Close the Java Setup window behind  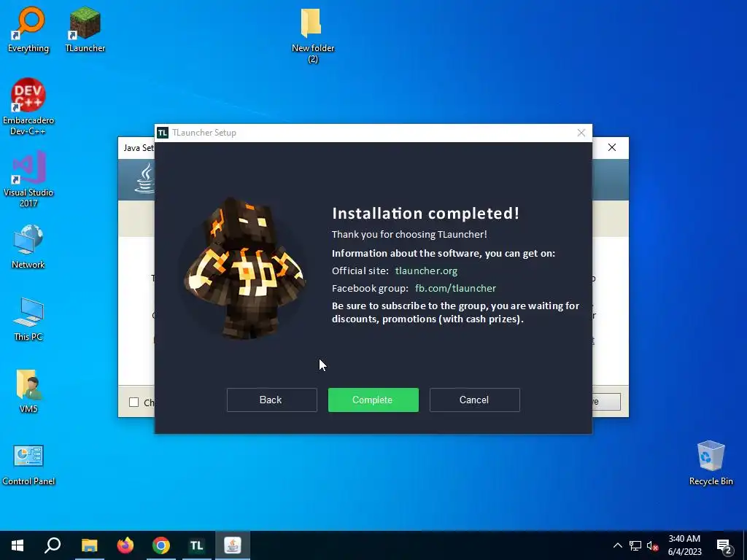[x=612, y=147]
